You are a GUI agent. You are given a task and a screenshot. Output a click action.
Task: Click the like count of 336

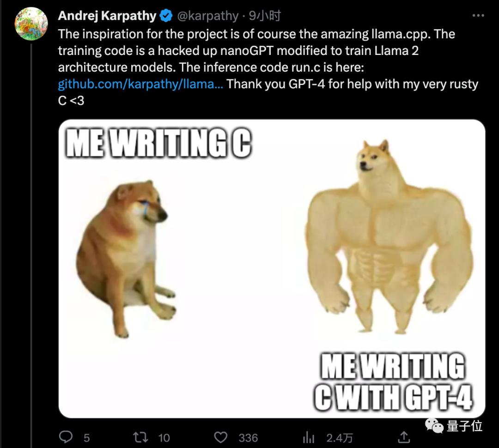[x=248, y=437]
